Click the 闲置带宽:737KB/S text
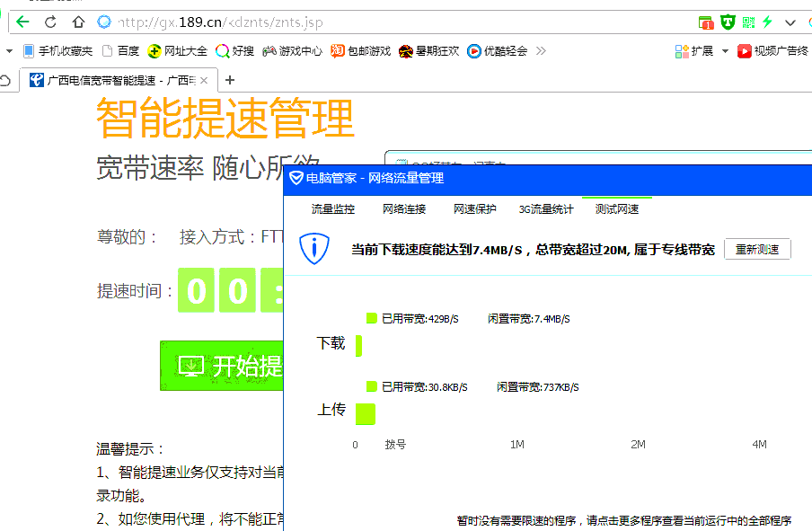The width and height of the screenshot is (812, 531). pos(537,387)
